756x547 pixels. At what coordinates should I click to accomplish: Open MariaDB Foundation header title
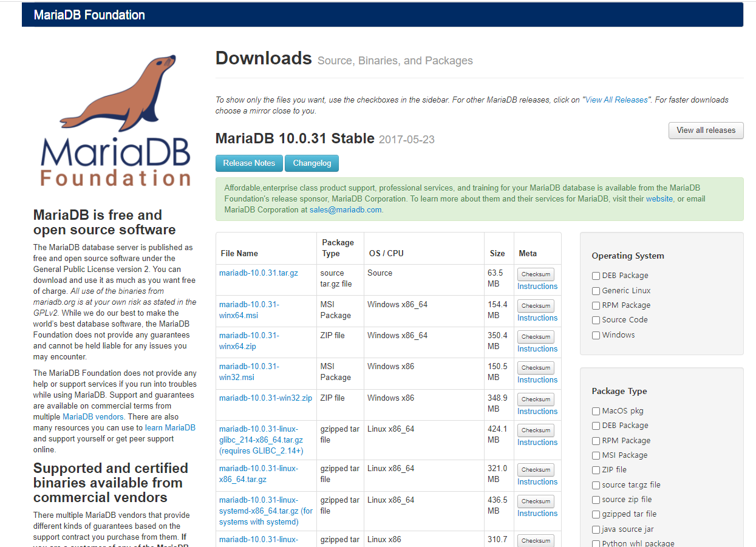coord(89,15)
